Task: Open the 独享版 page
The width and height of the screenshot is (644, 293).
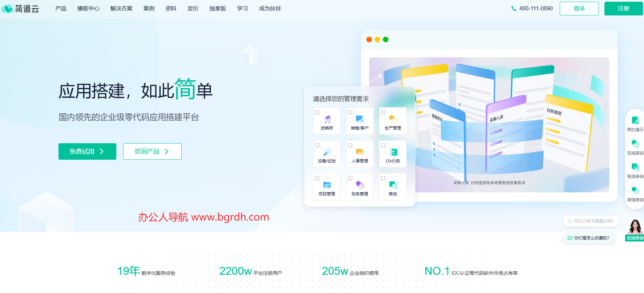Action: click(x=217, y=9)
